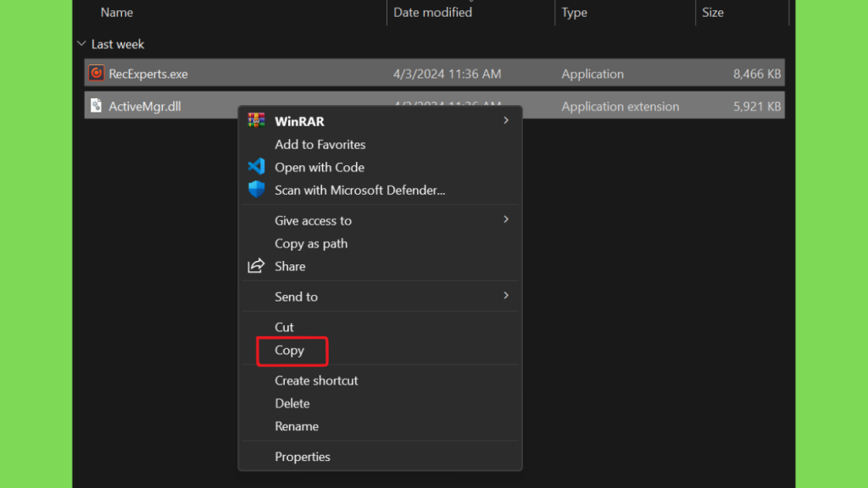Select Create shortcut
The image size is (868, 488).
click(380, 380)
